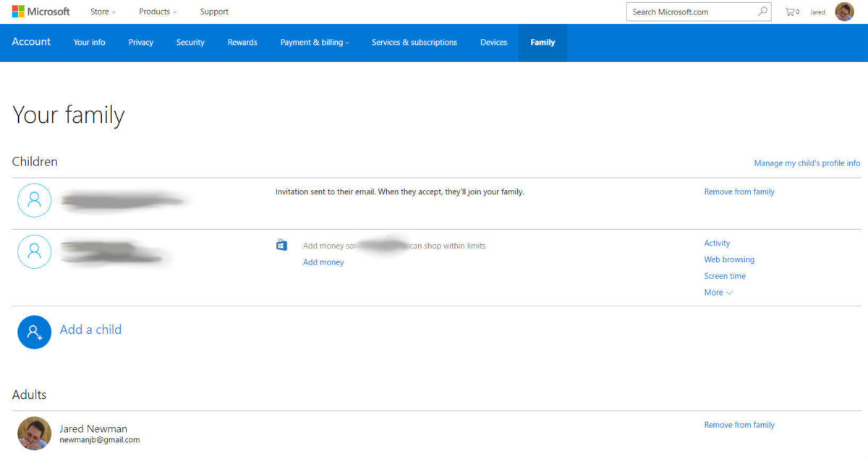Image resolution: width=868 pixels, height=461 pixels.
Task: Open the child's Screen time settings
Action: coord(725,276)
